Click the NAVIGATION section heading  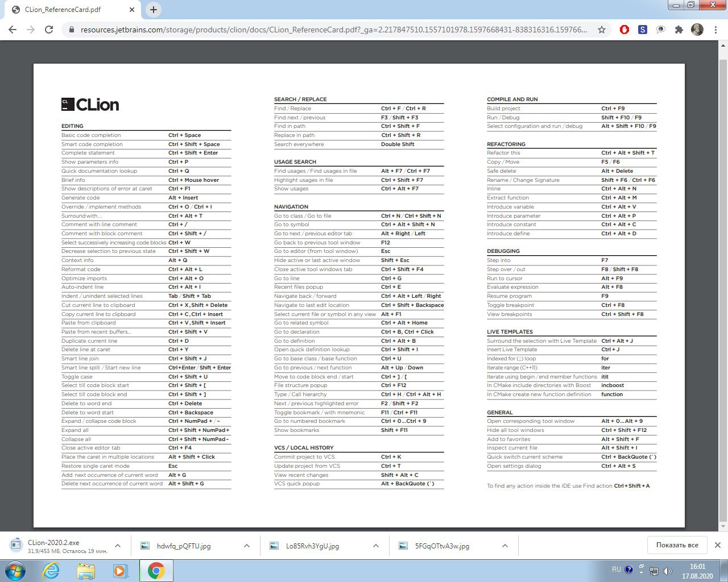[x=291, y=207]
